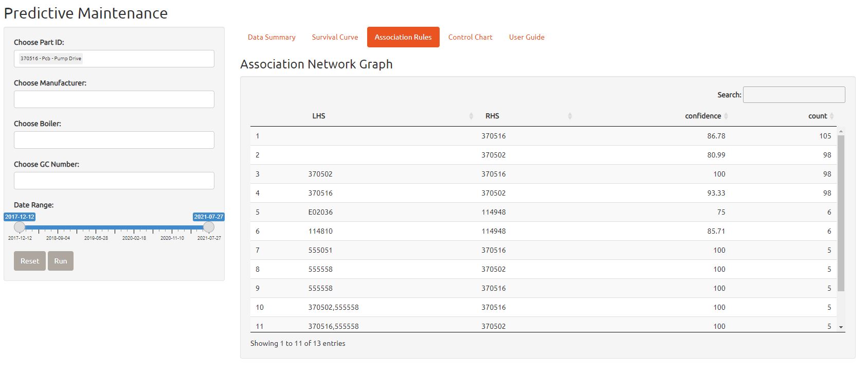Click the Reset button
This screenshot has height=370, width=868.
(x=30, y=261)
